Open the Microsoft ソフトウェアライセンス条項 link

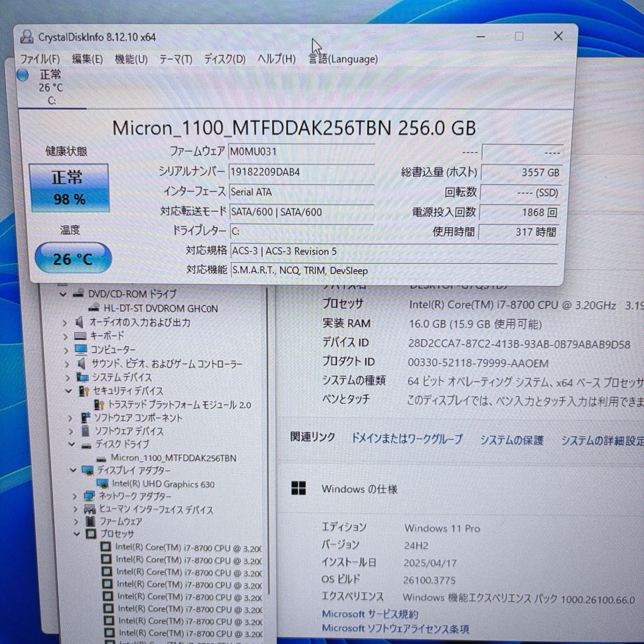(395, 628)
